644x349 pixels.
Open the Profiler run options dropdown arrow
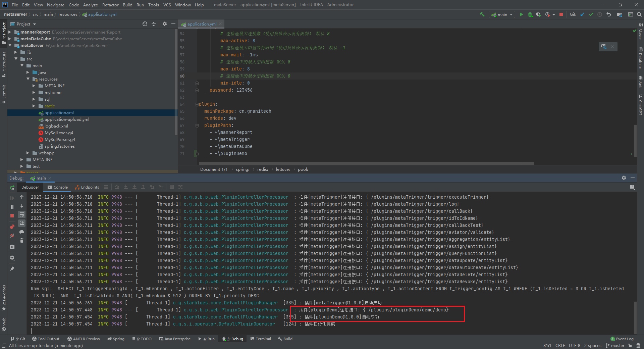pos(554,14)
